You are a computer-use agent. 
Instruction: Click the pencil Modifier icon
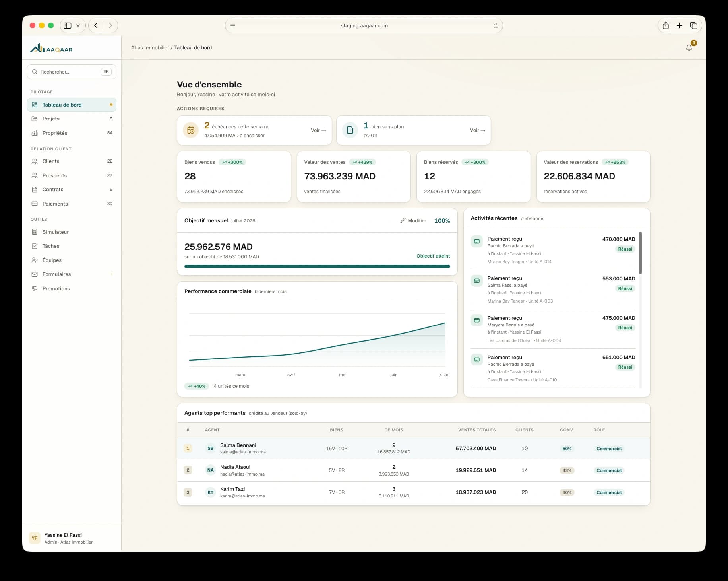click(x=403, y=220)
